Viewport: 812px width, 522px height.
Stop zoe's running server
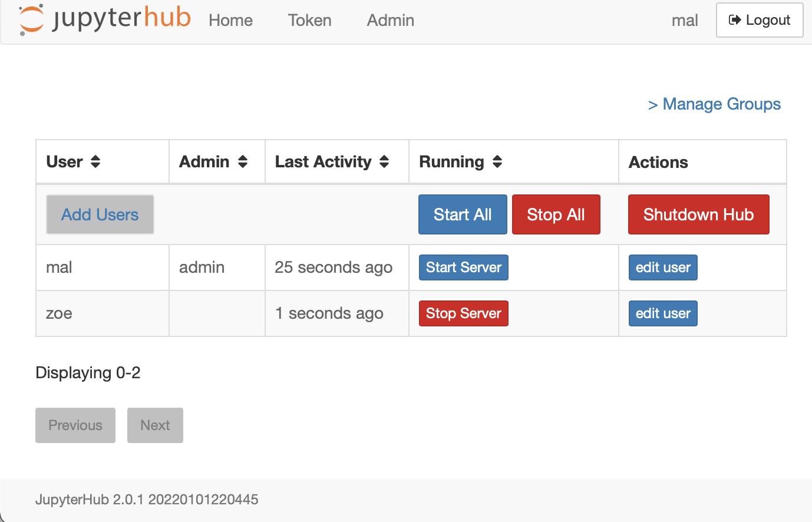point(463,313)
